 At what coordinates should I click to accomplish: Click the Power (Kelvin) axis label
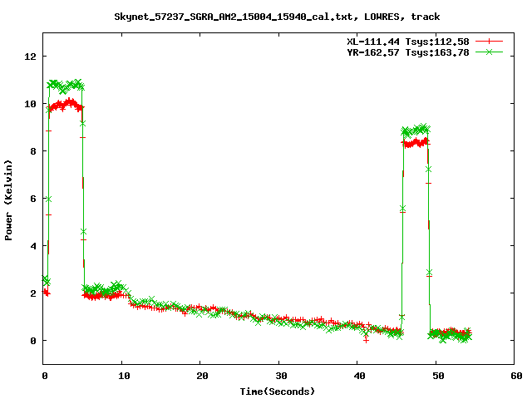[8, 200]
